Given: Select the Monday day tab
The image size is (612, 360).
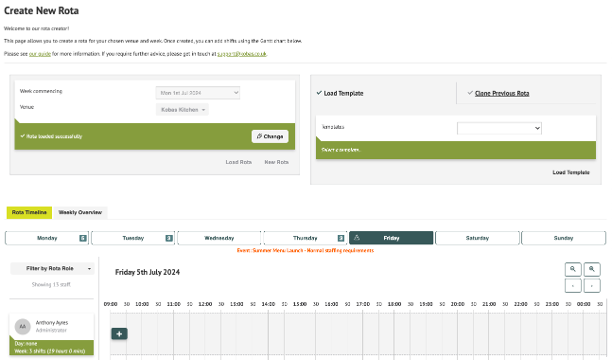Looking at the screenshot, I should click(x=47, y=238).
